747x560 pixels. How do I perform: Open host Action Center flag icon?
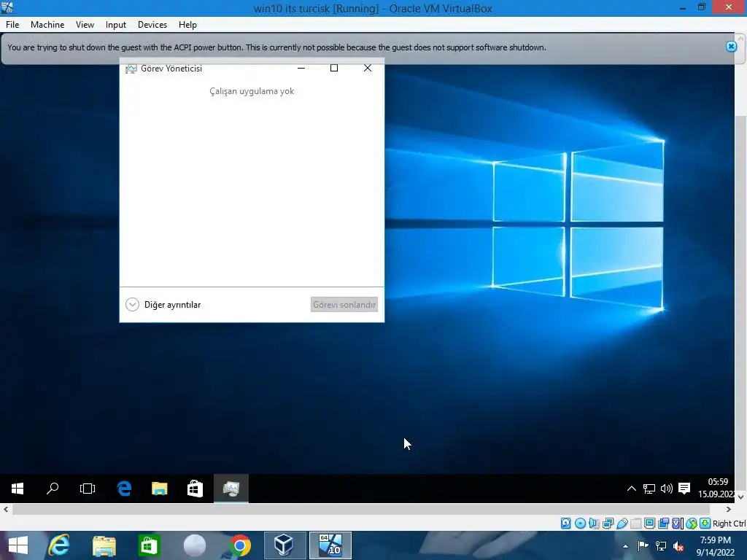pyautogui.click(x=643, y=546)
